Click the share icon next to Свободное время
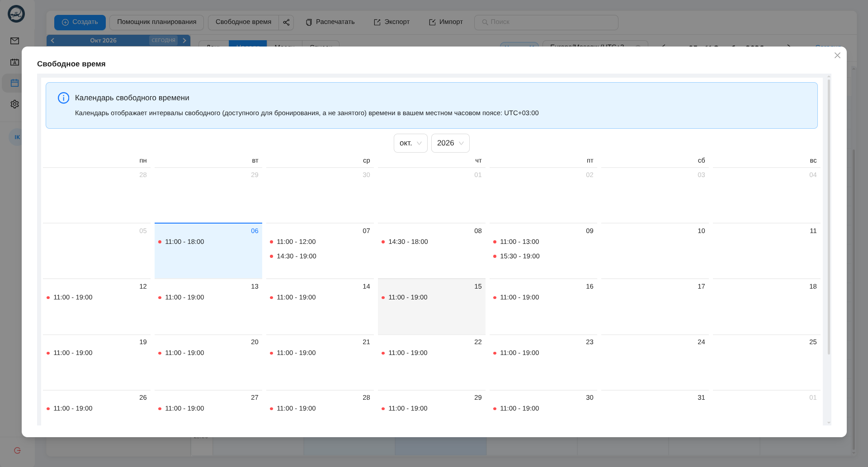 click(x=286, y=22)
